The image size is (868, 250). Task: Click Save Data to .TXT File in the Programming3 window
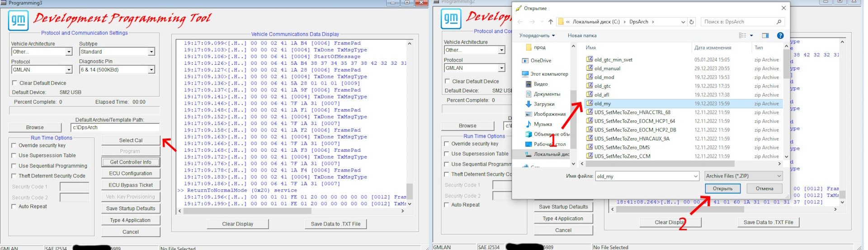coord(335,224)
